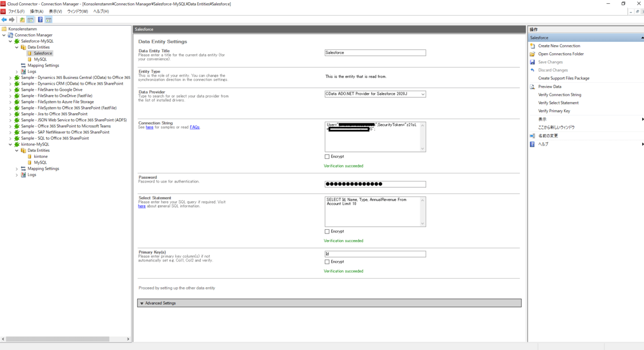
Task: Select Sample - SQL to Office 365 SharePoint
Action: [55, 138]
